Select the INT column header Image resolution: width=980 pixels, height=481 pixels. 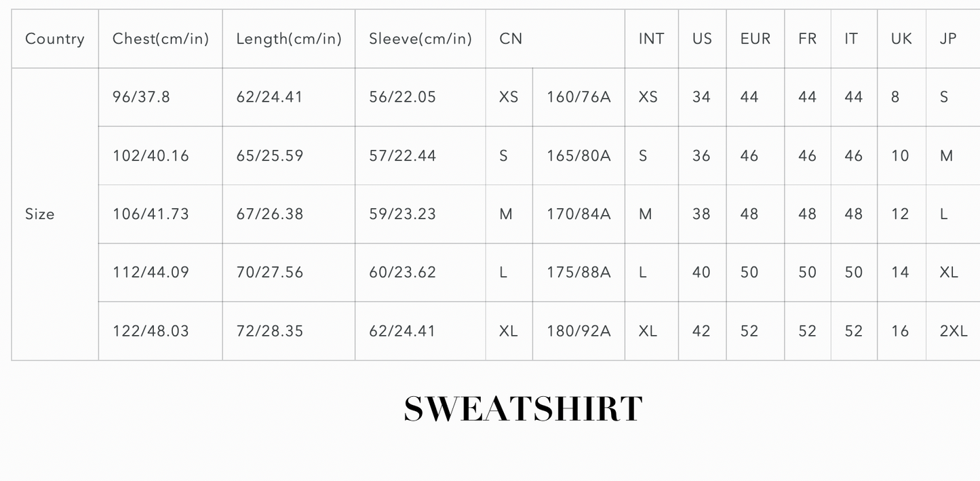click(x=651, y=39)
